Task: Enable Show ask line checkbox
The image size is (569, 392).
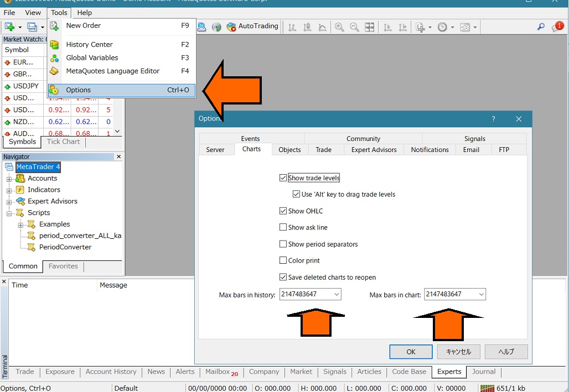Action: point(283,227)
